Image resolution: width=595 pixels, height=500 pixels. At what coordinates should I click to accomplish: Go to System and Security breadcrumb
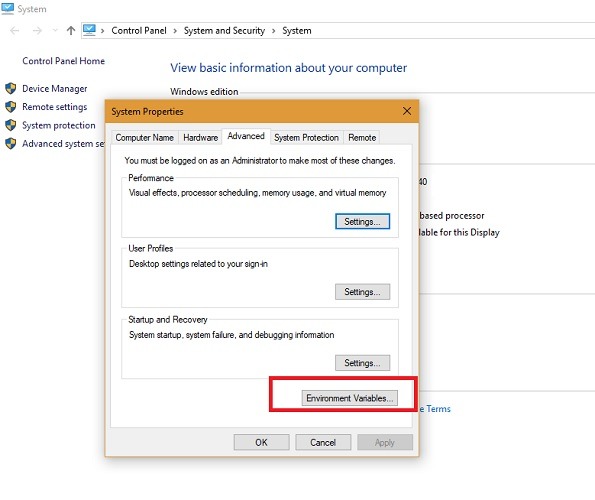click(x=224, y=30)
